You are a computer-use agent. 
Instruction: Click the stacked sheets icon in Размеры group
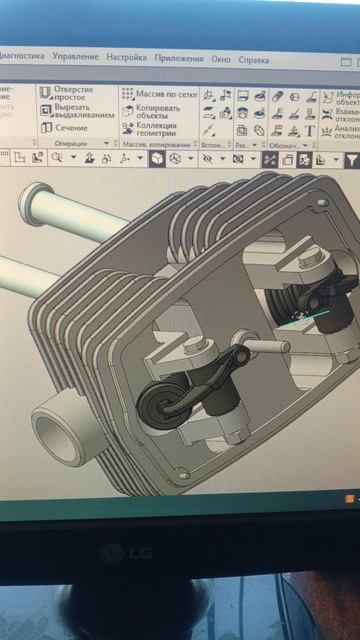[242, 130]
